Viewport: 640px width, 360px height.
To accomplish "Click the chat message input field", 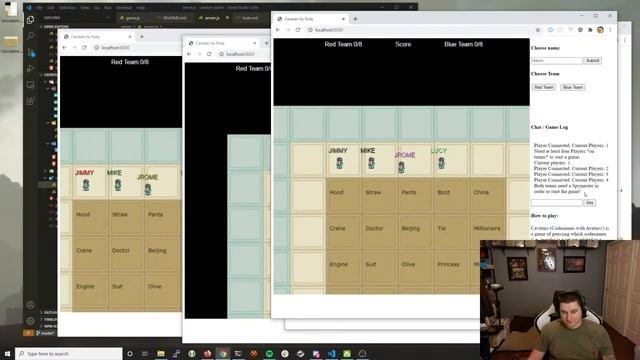I will (x=557, y=202).
